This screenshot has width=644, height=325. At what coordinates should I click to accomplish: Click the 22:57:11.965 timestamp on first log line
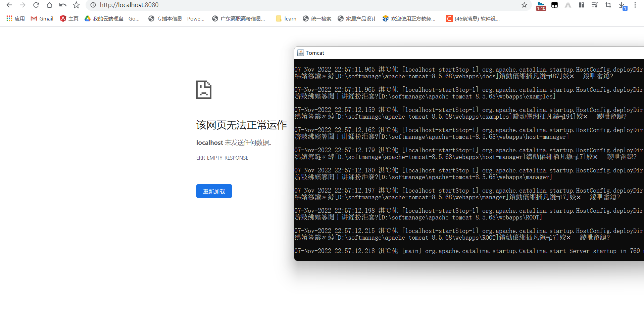point(354,70)
